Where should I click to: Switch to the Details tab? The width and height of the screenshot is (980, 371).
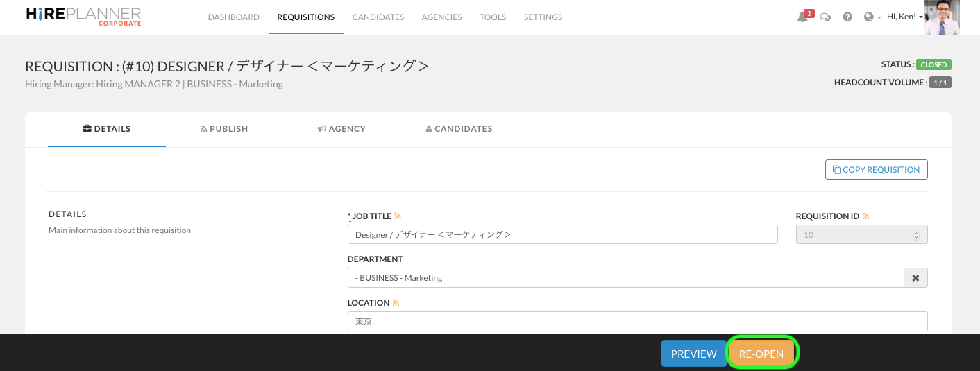[x=107, y=129]
